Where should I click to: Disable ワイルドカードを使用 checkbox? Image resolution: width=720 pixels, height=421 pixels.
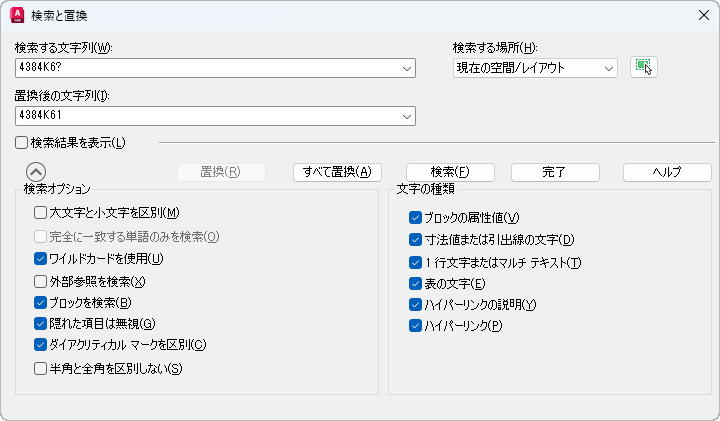(x=41, y=258)
